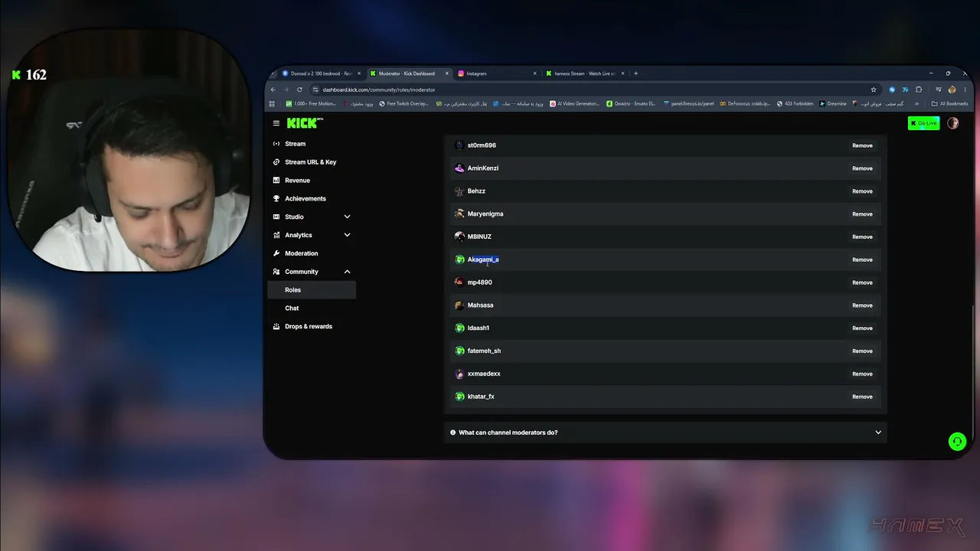Open Stream URL & Key page
980x551 pixels.
click(x=310, y=162)
